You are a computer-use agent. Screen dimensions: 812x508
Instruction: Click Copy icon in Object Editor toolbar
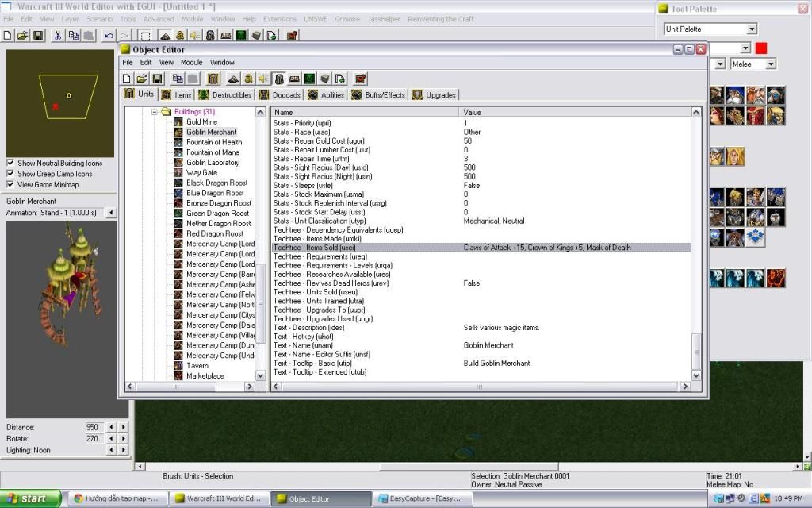tap(178, 79)
